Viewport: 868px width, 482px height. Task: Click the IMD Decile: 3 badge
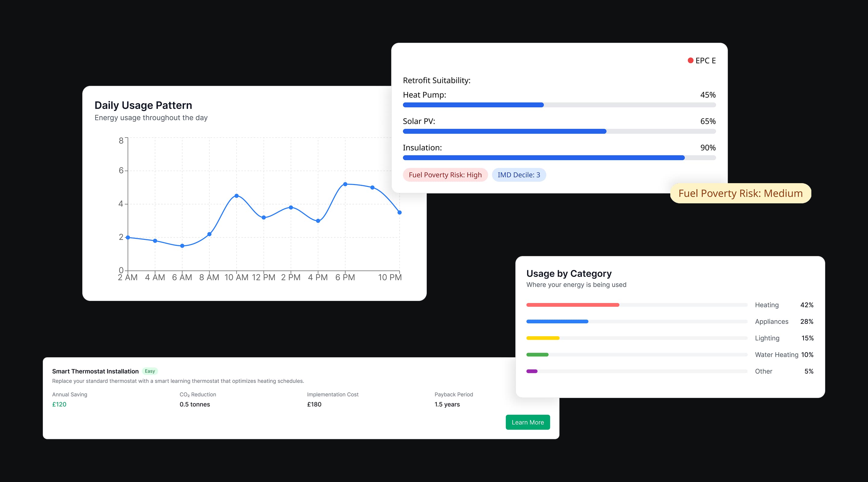(519, 175)
